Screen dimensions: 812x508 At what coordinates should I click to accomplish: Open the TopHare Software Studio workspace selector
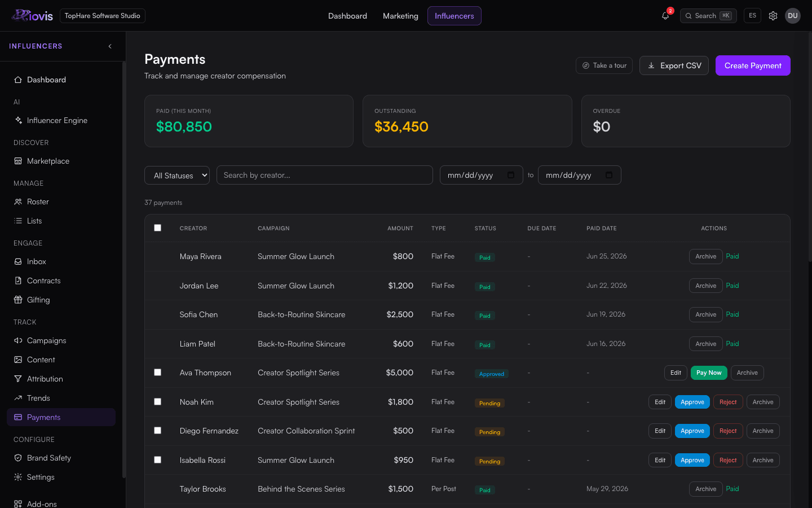[102, 16]
